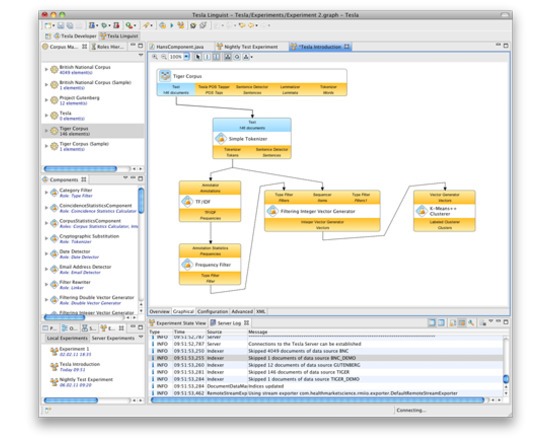Open the zoom percentage dropdown
This screenshot has width=550, height=440.
click(187, 57)
